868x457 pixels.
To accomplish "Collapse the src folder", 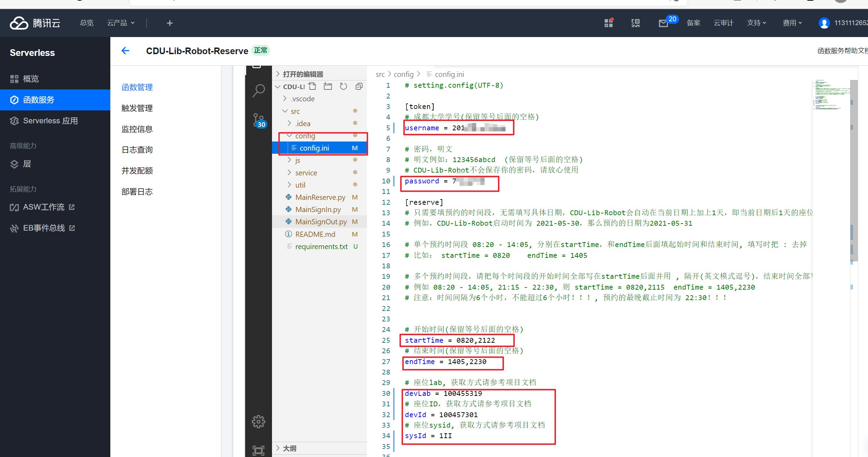I will pos(285,111).
